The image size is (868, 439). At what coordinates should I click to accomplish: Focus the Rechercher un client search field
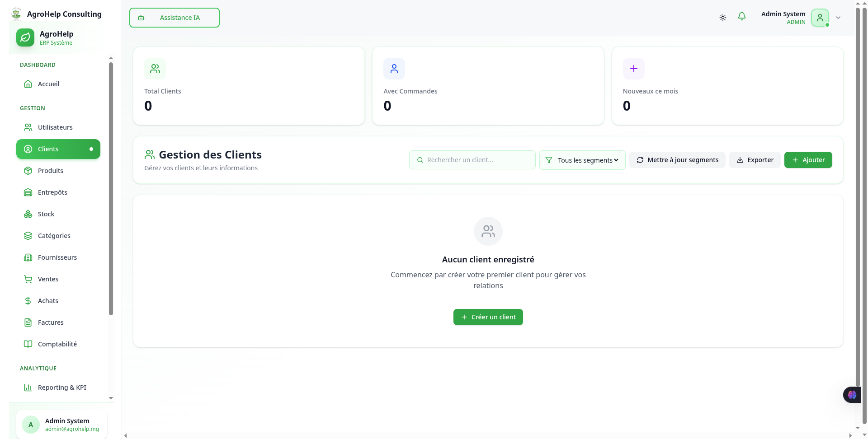coord(472,160)
